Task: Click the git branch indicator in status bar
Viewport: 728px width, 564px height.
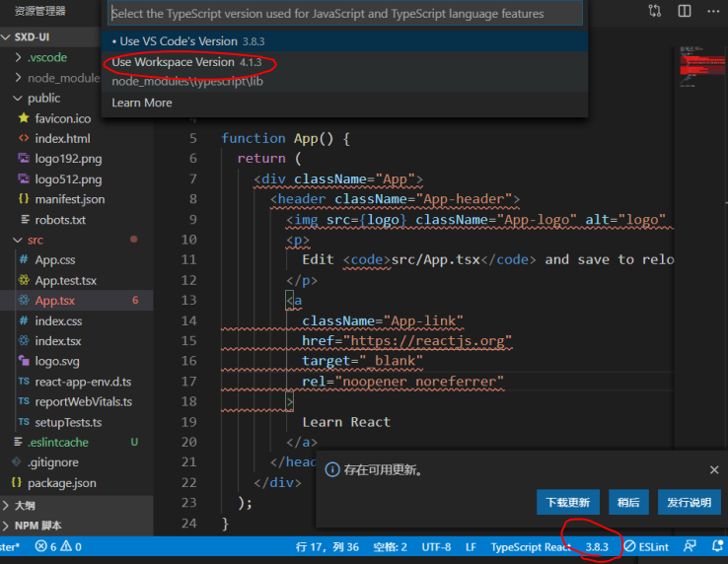Action: click(10, 547)
